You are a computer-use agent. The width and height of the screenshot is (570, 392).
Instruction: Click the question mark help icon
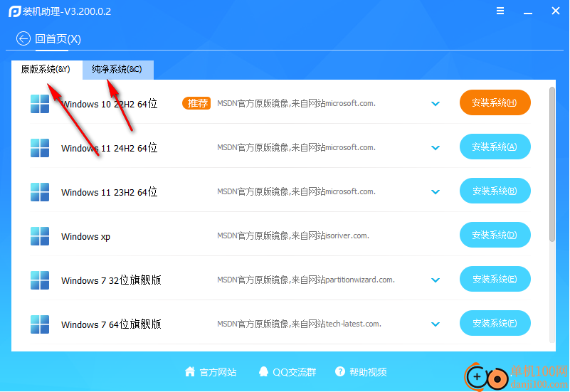(340, 371)
